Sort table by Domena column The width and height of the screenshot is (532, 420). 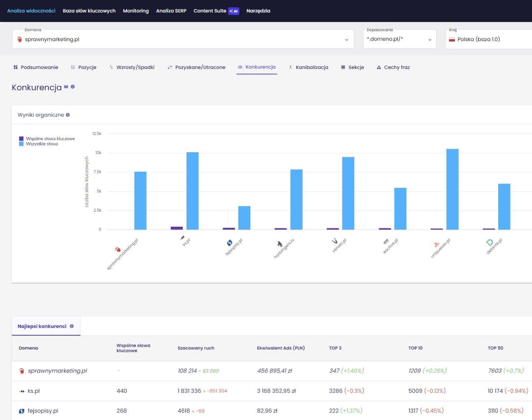click(28, 348)
